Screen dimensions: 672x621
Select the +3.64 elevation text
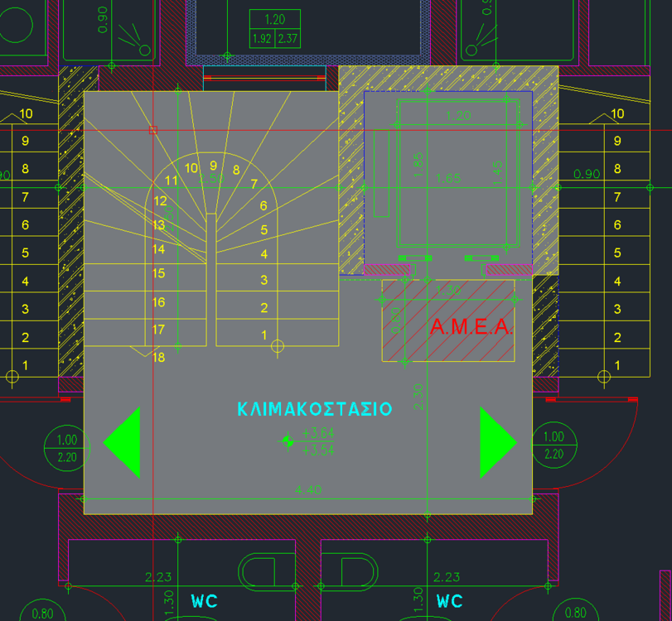[x=318, y=432]
